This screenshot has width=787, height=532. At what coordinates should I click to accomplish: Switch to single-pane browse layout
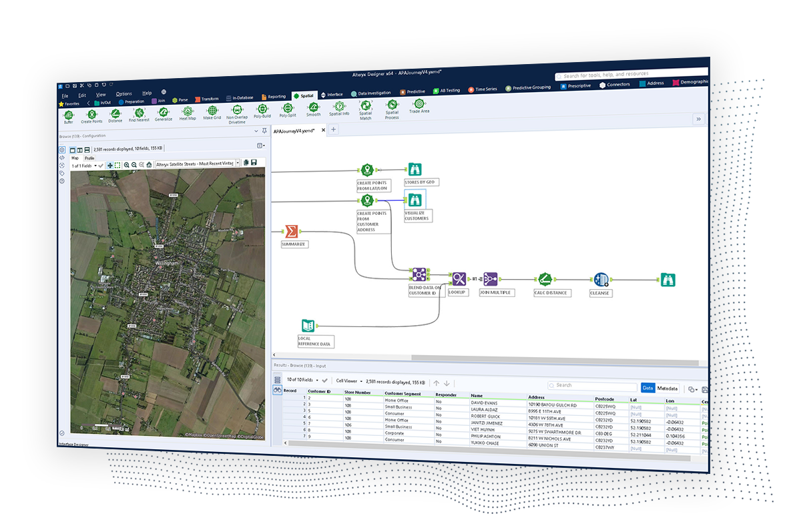click(x=73, y=150)
